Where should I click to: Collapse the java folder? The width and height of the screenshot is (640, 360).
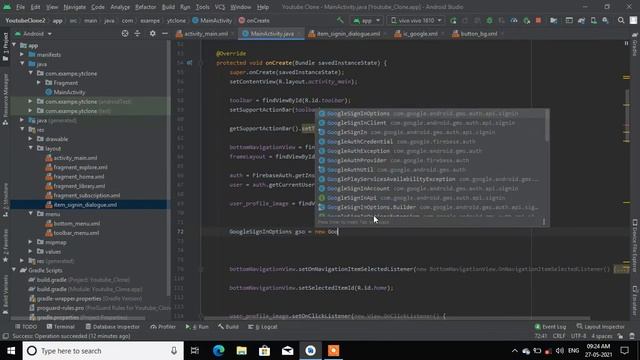[x=22, y=64]
